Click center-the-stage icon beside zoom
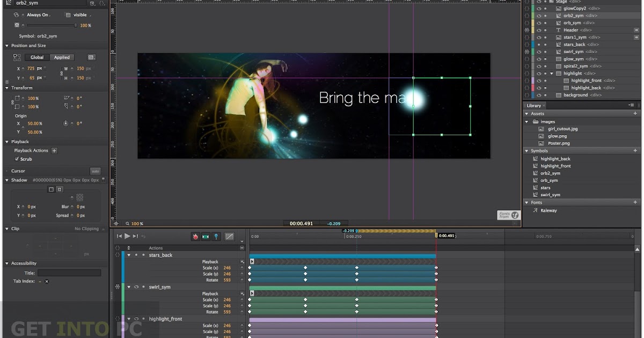The height and width of the screenshot is (338, 644). [116, 223]
